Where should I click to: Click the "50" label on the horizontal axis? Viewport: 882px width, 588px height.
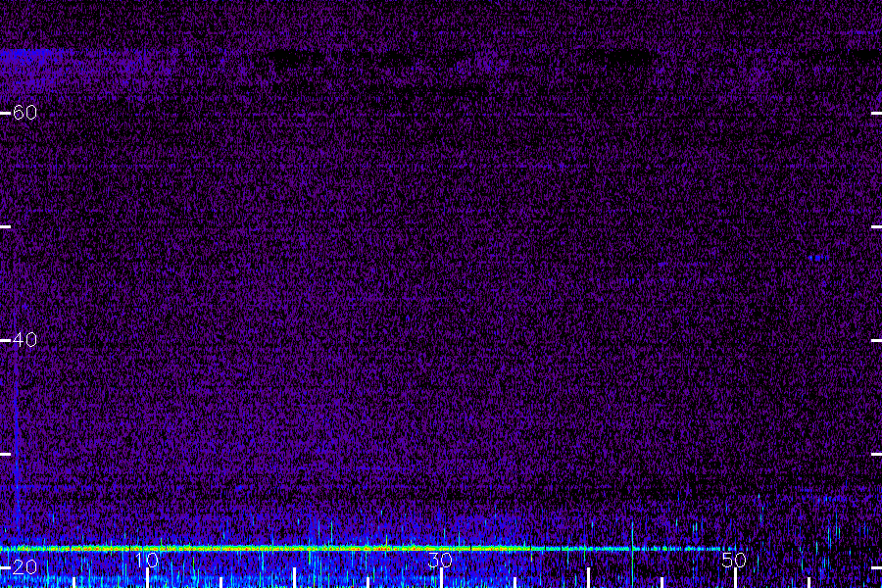[734, 561]
